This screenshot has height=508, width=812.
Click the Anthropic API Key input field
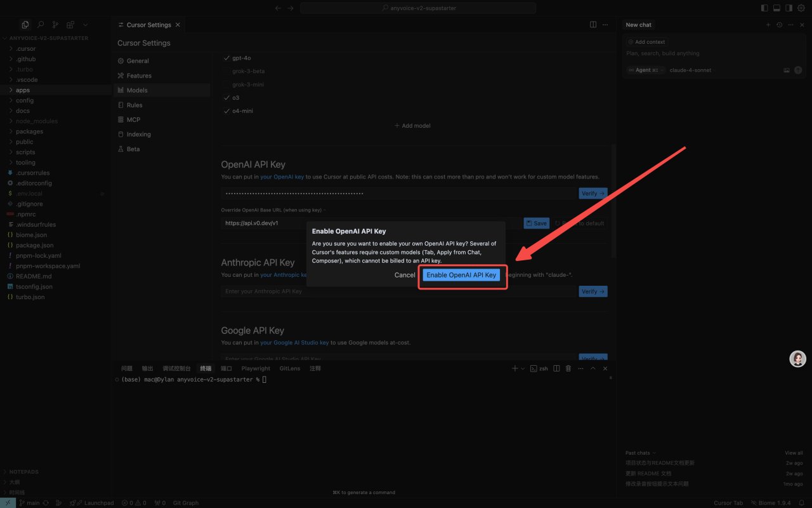click(x=398, y=291)
